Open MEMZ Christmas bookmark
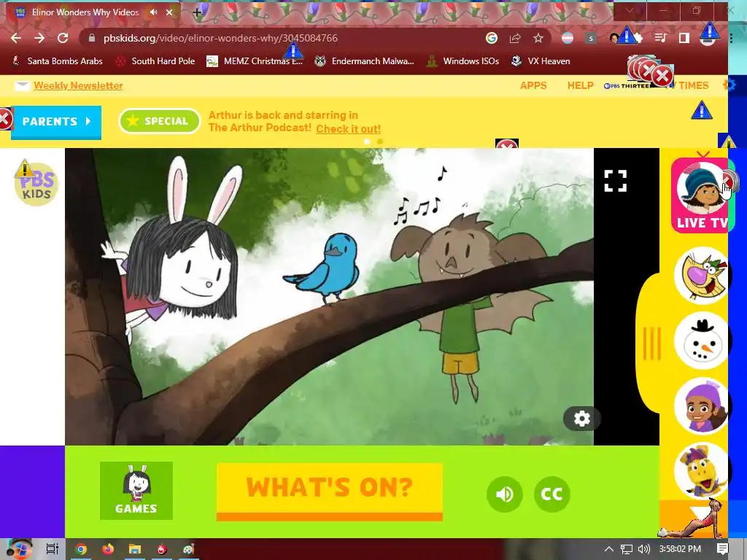 tap(255, 61)
